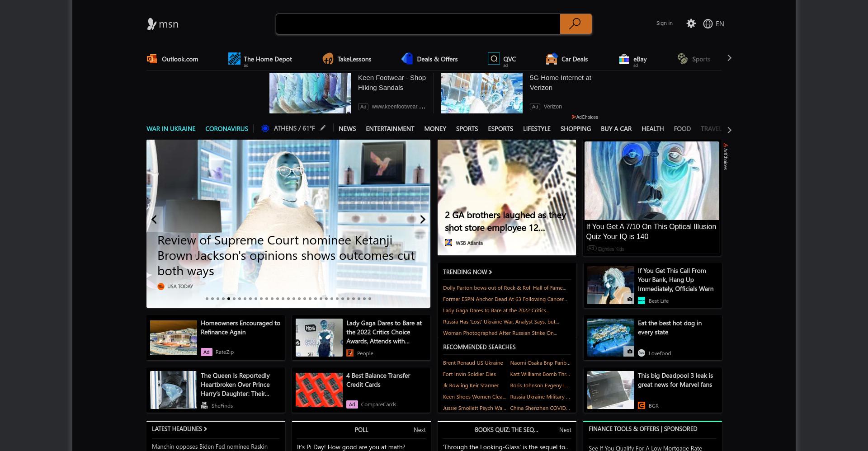Go to the next carousel slide
The image size is (868, 451).
[x=422, y=219]
